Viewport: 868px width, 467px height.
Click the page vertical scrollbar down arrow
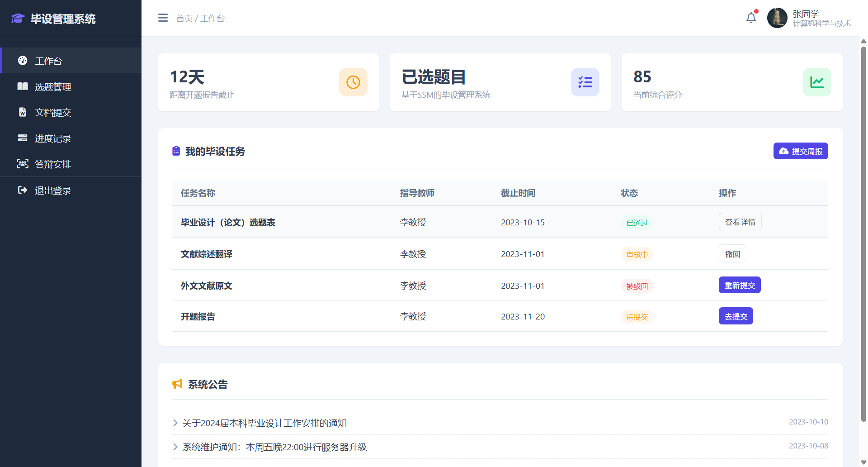(863, 462)
